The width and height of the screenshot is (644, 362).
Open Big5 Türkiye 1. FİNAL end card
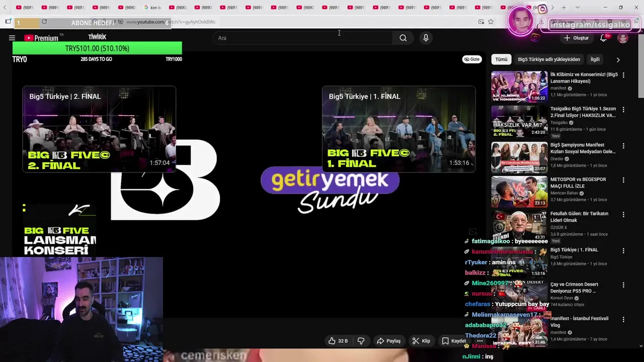(x=398, y=129)
